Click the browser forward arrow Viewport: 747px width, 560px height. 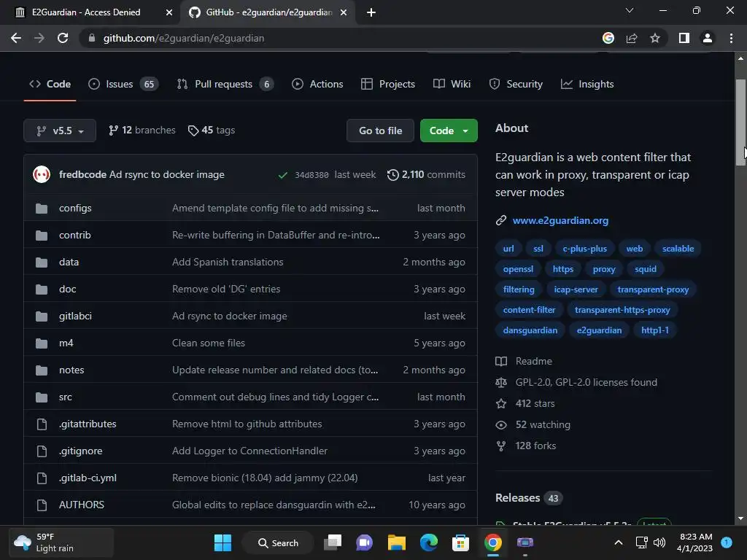39,38
